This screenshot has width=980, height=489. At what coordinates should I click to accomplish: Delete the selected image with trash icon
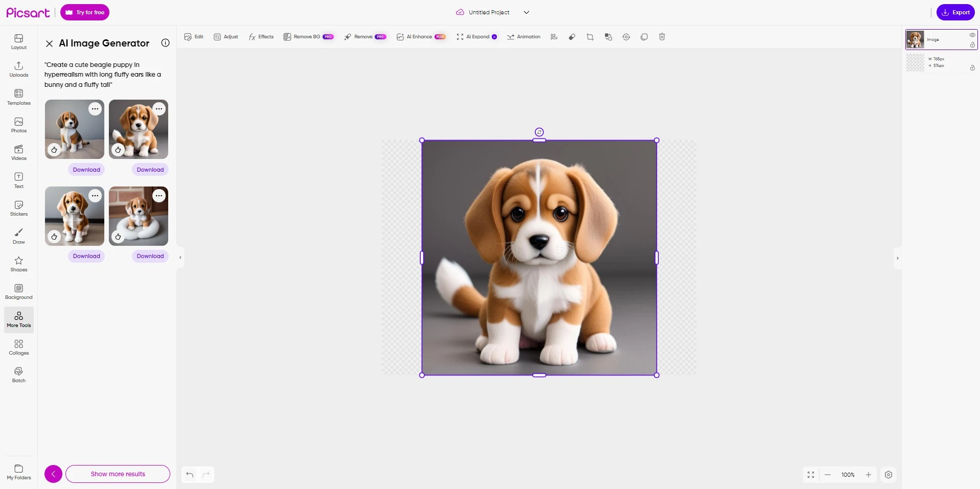[x=662, y=37]
